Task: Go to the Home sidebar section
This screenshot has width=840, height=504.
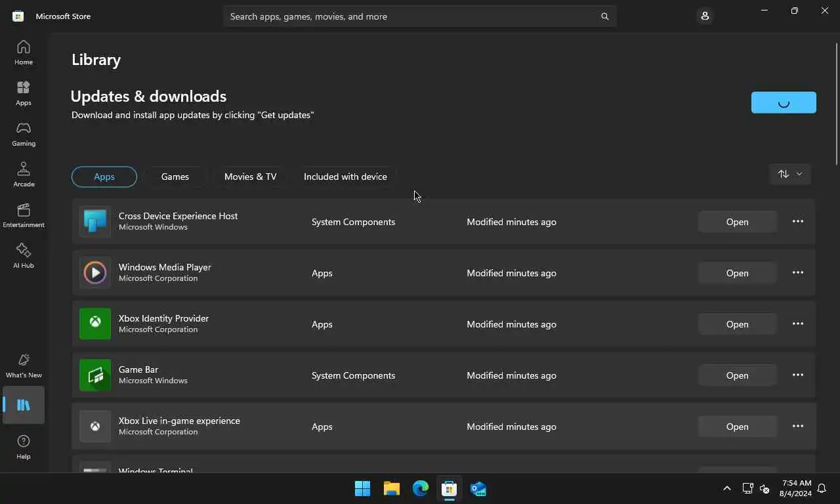Action: click(x=24, y=52)
